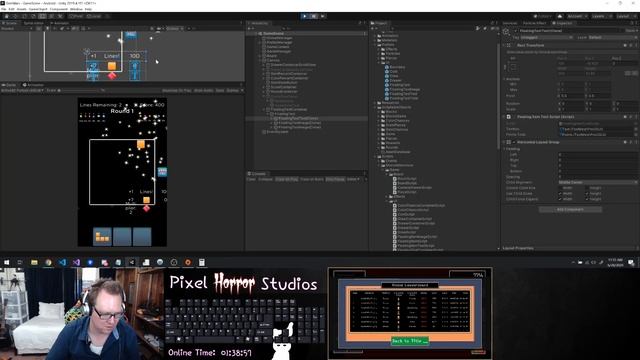
Task: Pause the running game in Unity
Action: point(313,16)
